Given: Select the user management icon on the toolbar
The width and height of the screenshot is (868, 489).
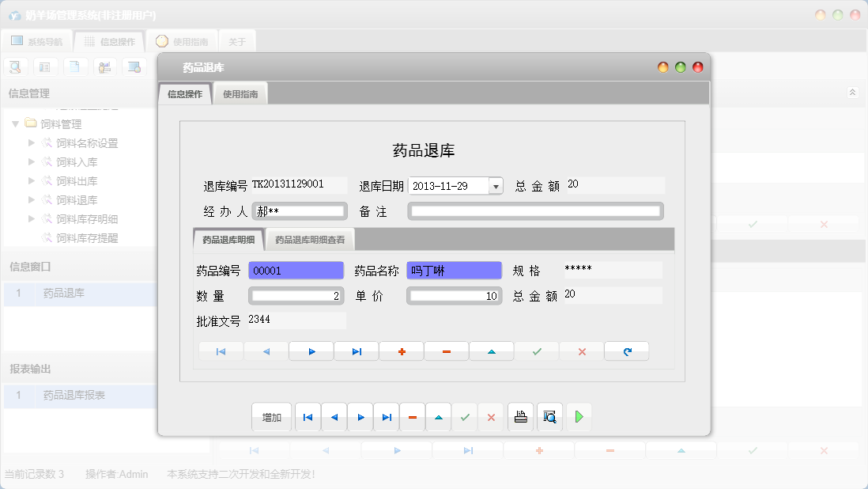Looking at the screenshot, I should 105,66.
